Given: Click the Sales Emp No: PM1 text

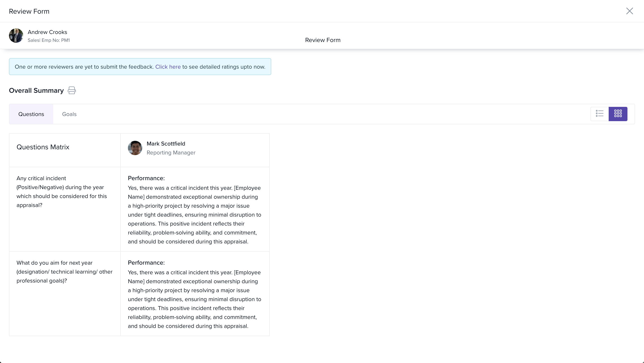Looking at the screenshot, I should [49, 40].
